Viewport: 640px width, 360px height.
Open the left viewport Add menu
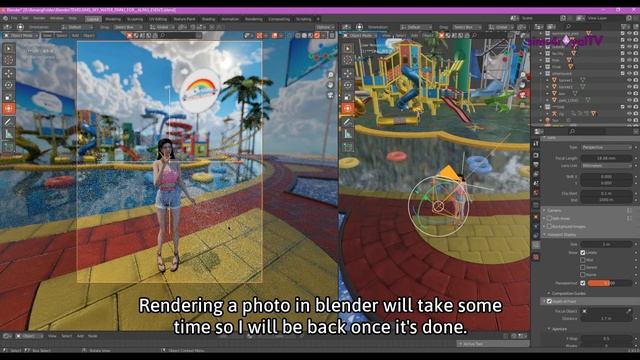[x=75, y=36]
